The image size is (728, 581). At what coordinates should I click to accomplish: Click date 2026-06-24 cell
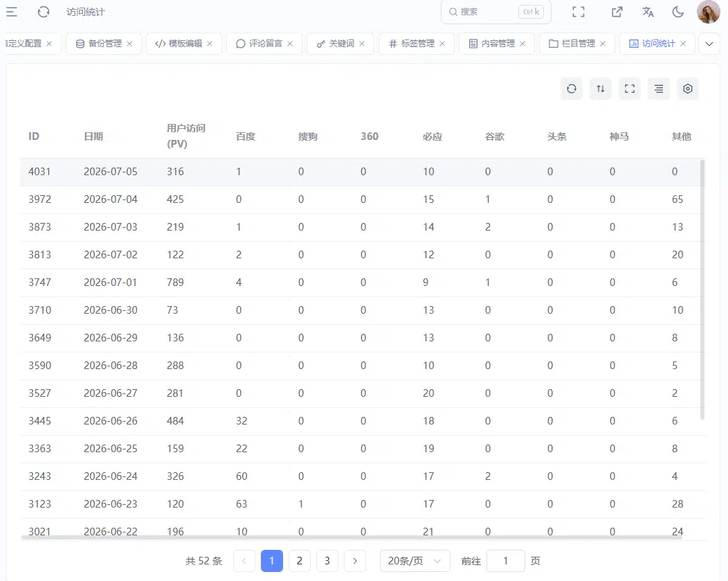click(x=111, y=476)
